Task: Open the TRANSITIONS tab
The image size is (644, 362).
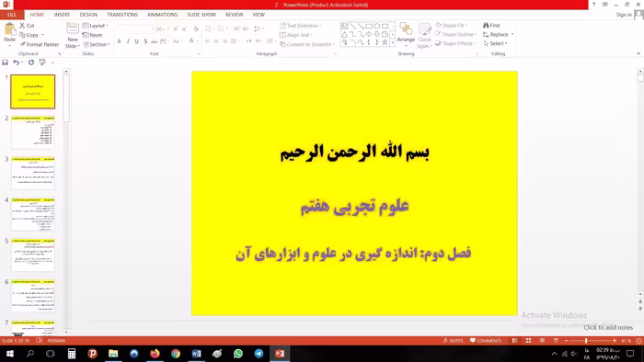Action: tap(122, 15)
